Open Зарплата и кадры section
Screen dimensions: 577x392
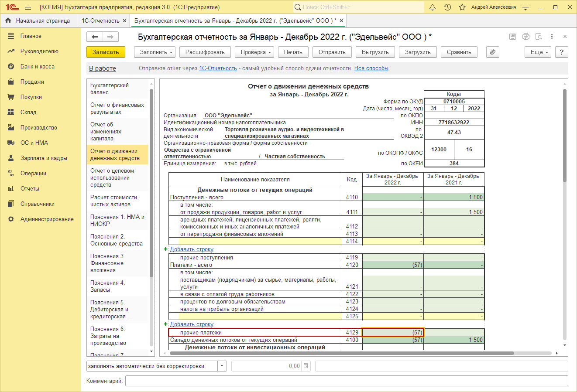(x=44, y=158)
